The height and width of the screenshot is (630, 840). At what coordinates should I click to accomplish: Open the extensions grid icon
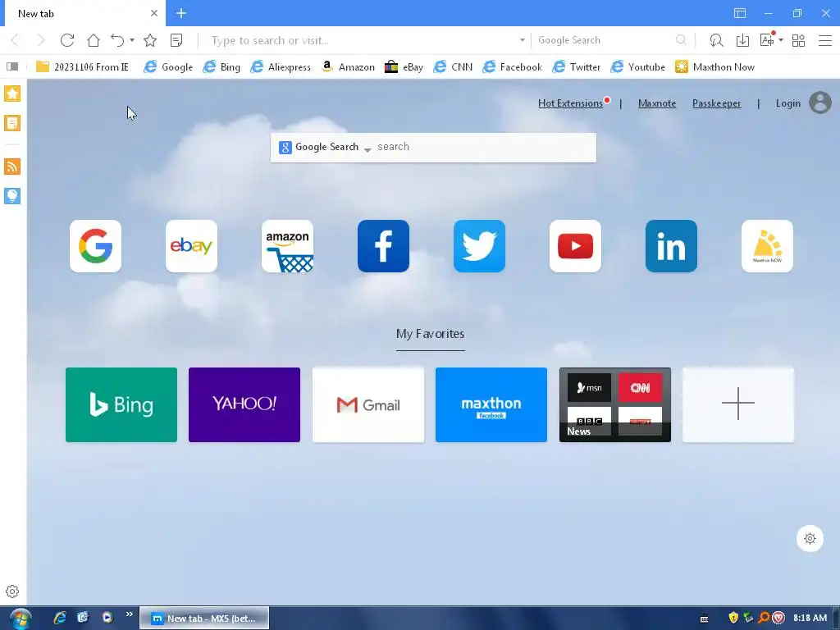click(x=798, y=40)
